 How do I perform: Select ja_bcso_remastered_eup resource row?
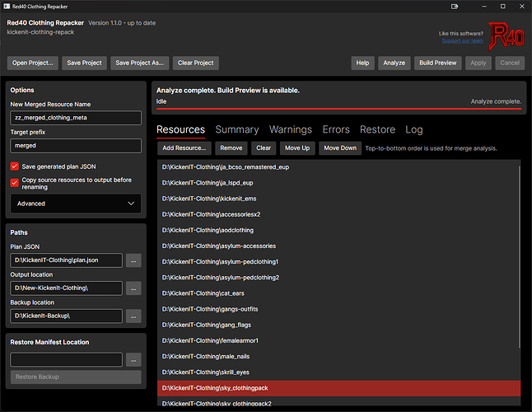pyautogui.click(x=338, y=167)
